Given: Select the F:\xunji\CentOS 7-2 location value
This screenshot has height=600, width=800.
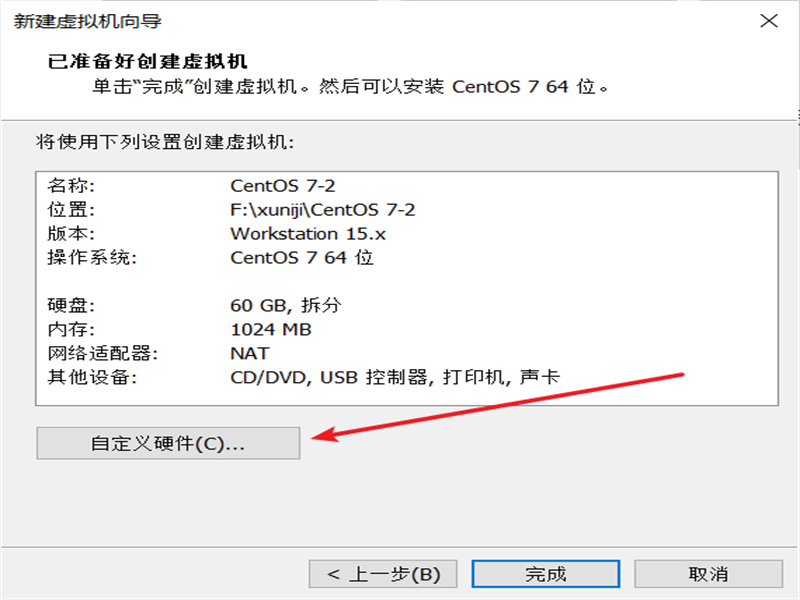Looking at the screenshot, I should (322, 210).
